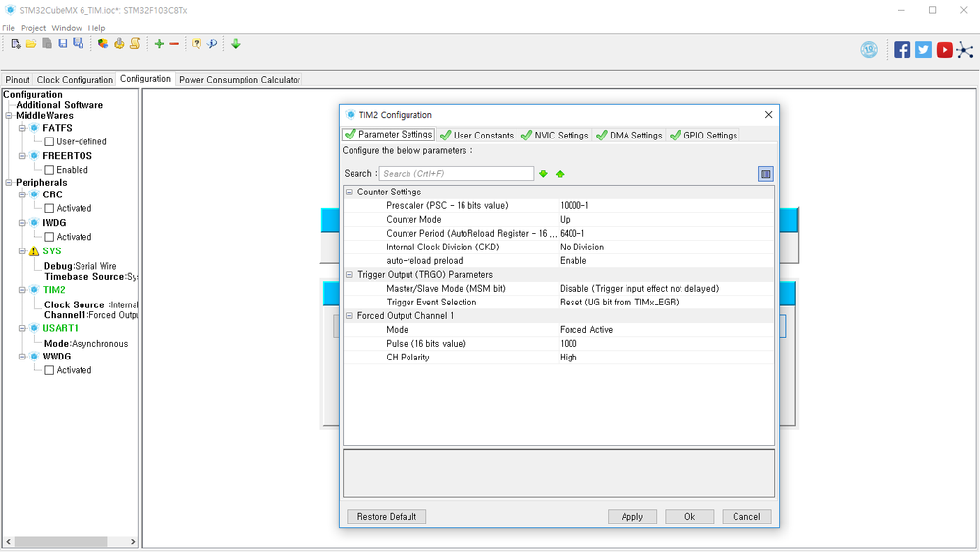Select the User Constants tab
Screen dimensions: 980x552
point(477,135)
